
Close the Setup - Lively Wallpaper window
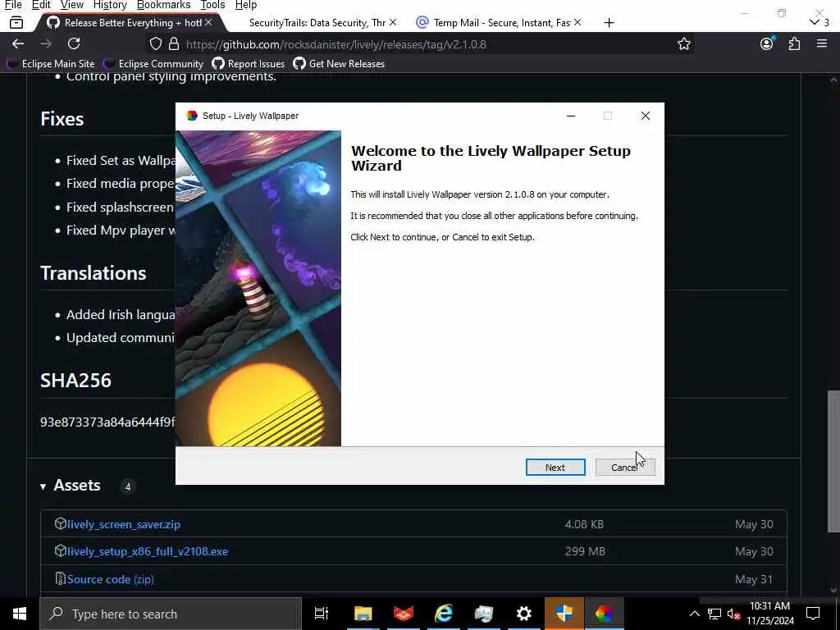(x=646, y=116)
